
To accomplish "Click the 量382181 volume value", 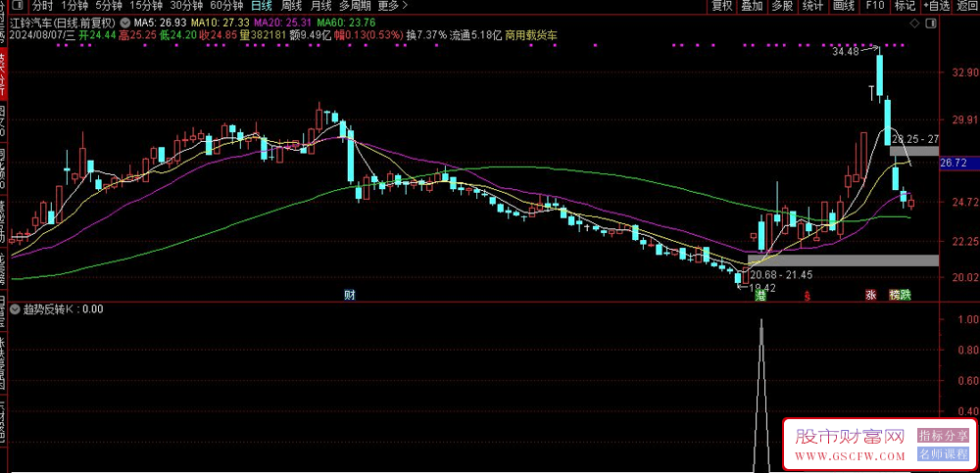I will [263, 35].
